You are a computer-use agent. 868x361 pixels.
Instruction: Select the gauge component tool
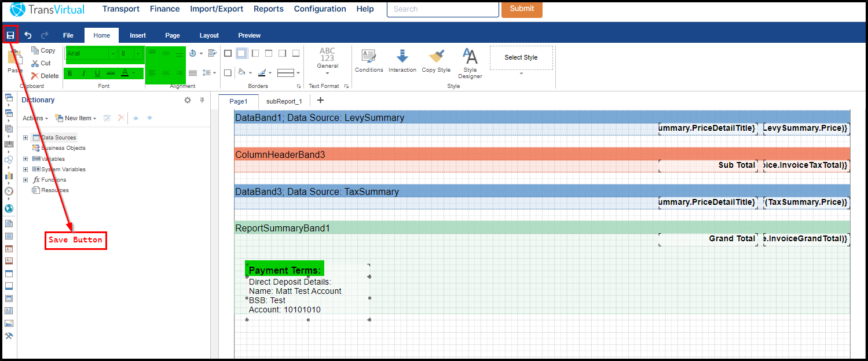[9, 191]
